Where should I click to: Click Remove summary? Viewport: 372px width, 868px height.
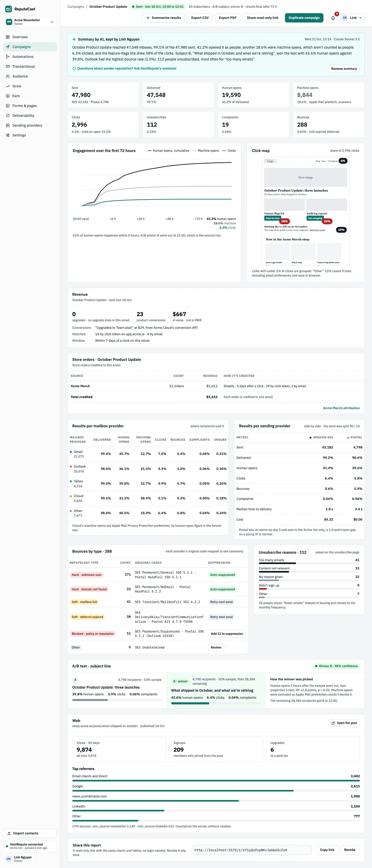point(344,69)
